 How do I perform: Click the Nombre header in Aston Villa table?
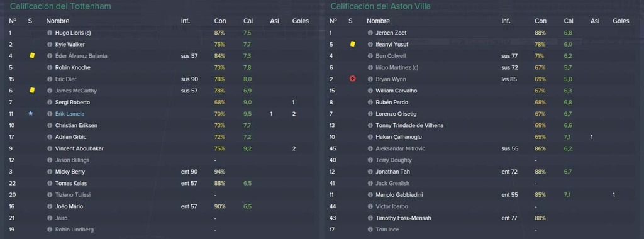378,21
